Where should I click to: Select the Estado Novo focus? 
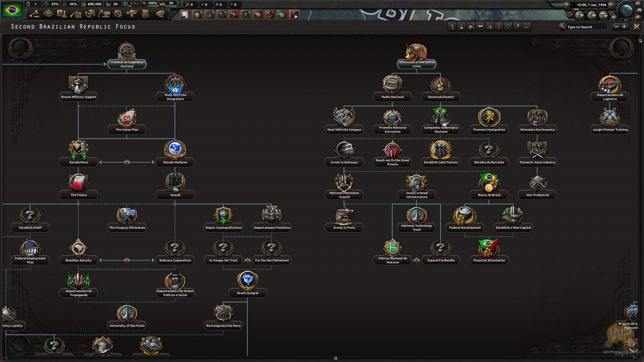[x=78, y=162]
